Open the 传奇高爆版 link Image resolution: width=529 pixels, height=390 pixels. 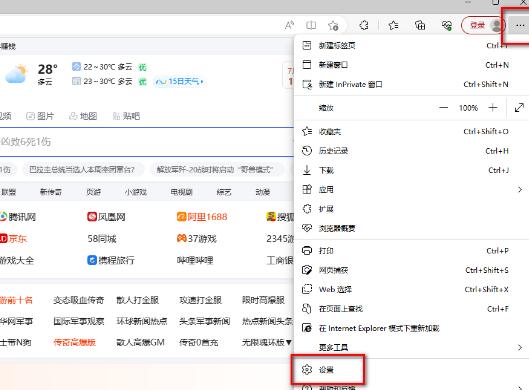click(x=75, y=342)
